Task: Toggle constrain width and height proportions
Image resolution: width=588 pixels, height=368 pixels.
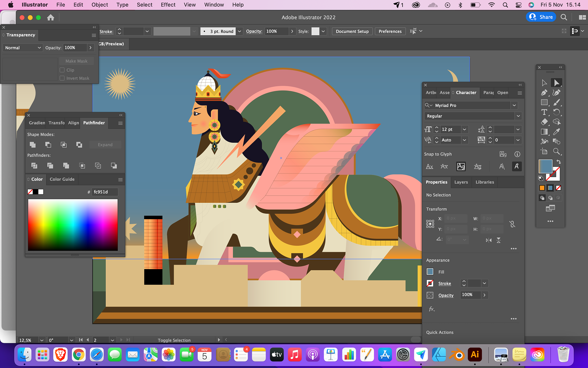Action: tap(512, 224)
